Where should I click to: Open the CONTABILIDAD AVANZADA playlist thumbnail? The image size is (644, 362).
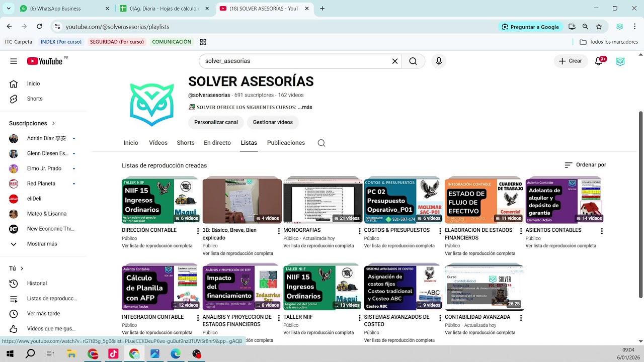pyautogui.click(x=485, y=288)
